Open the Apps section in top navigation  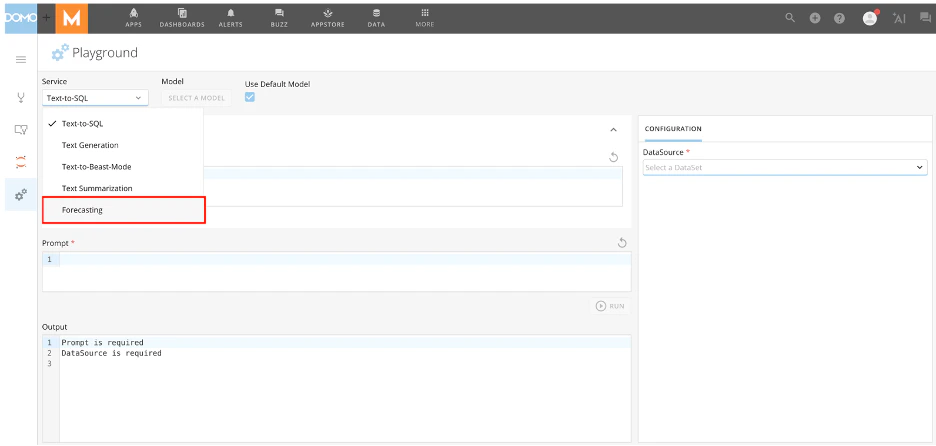coord(133,18)
